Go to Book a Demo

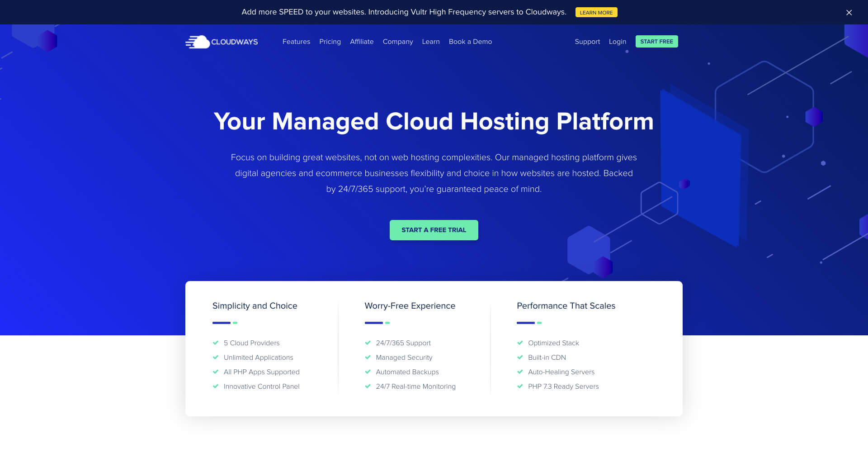tap(470, 42)
